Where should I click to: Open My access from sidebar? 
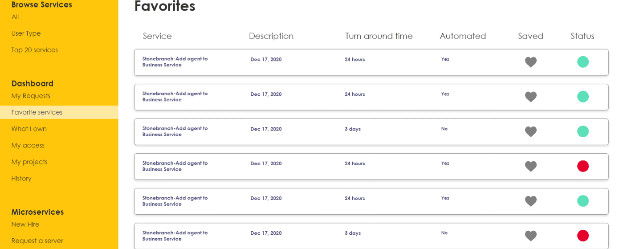click(x=28, y=145)
